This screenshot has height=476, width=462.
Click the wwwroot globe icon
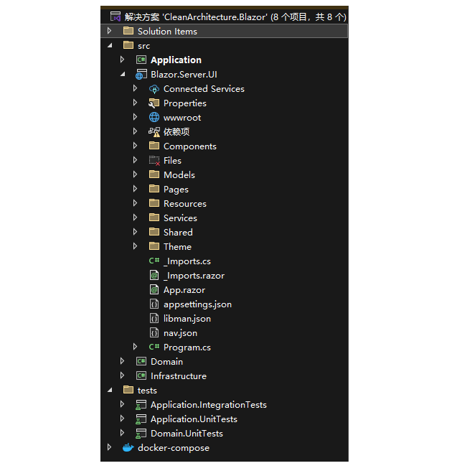pyautogui.click(x=154, y=117)
